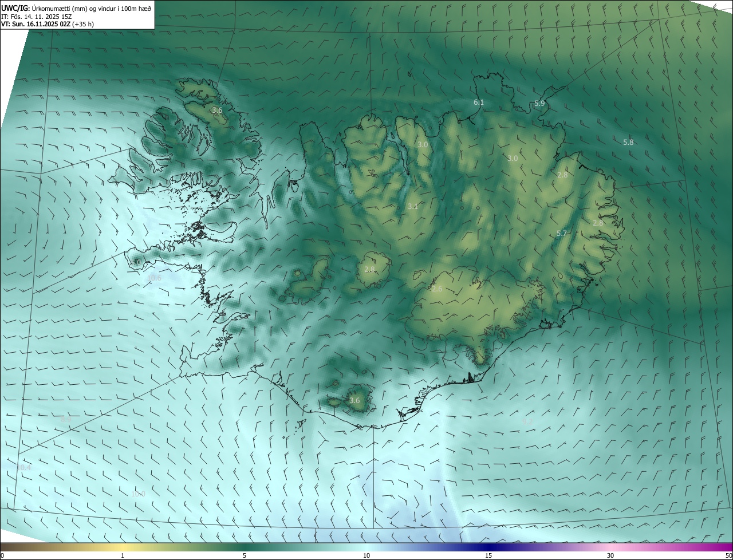Click the faint 9.2 value label
This screenshot has height=560, width=733.
click(x=527, y=421)
